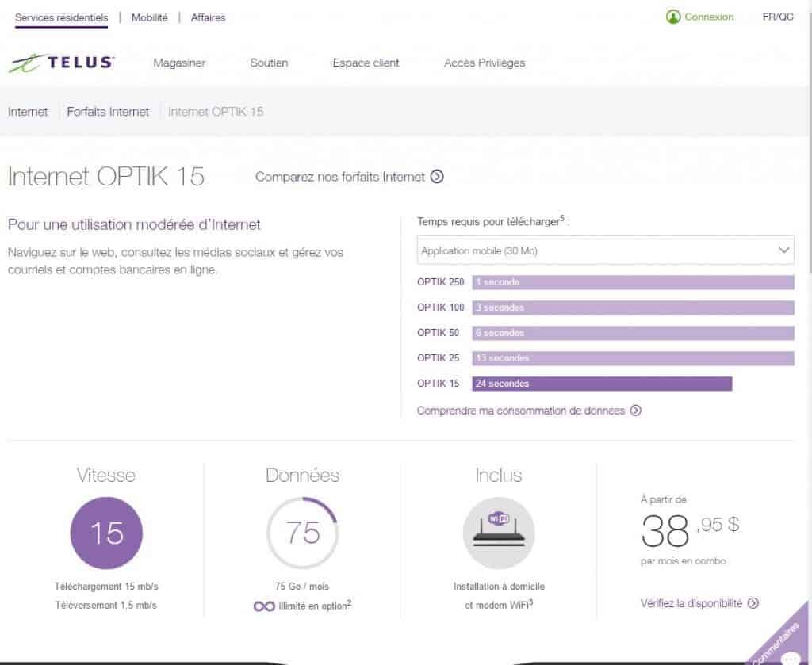Click the Téléversement 1,5 mb/s text
Viewport: 812px width, 665px height.
(x=106, y=605)
